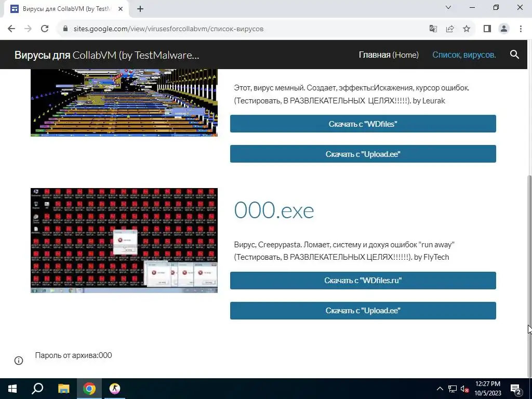Click Скачать с "WDfiles.ru" button
Image resolution: width=532 pixels, height=399 pixels.
363,280
